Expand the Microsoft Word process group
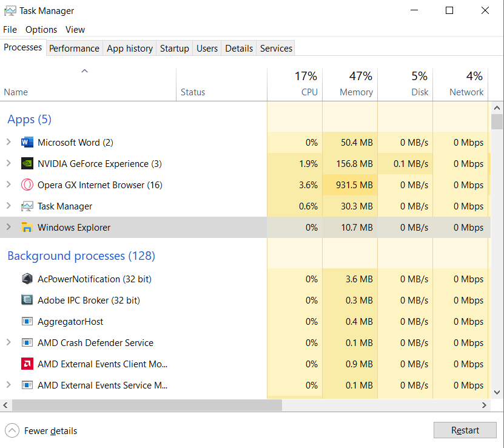The height and width of the screenshot is (448, 504). 8,142
